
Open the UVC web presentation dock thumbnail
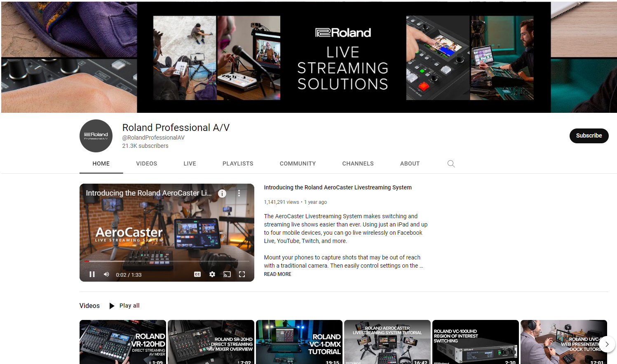564,342
